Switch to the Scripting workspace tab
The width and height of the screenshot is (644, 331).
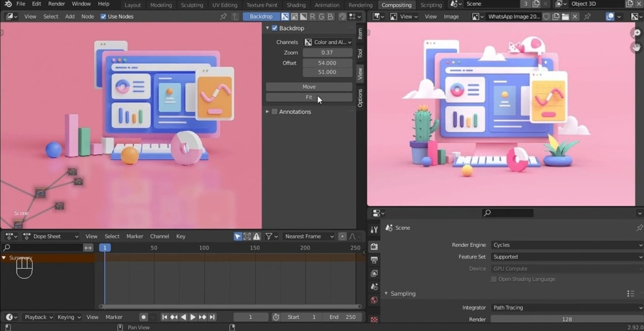pyautogui.click(x=431, y=5)
